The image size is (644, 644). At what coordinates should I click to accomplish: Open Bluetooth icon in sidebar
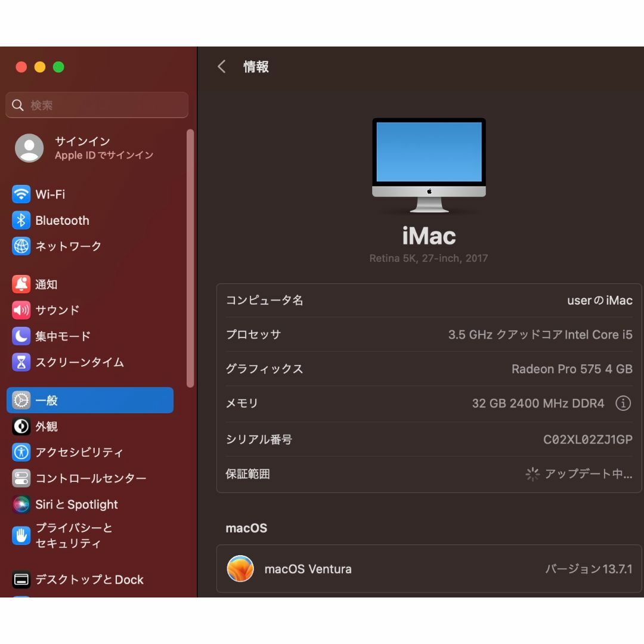coord(21,220)
